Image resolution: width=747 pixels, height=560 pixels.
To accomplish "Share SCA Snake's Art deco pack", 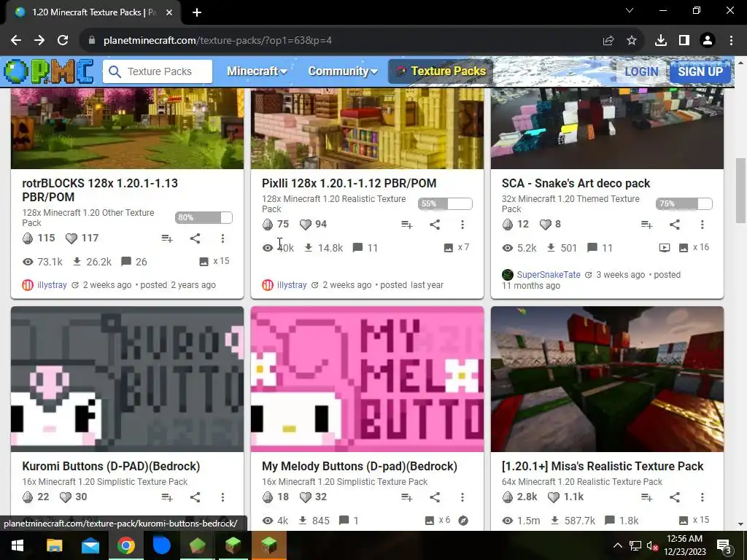I will click(675, 225).
